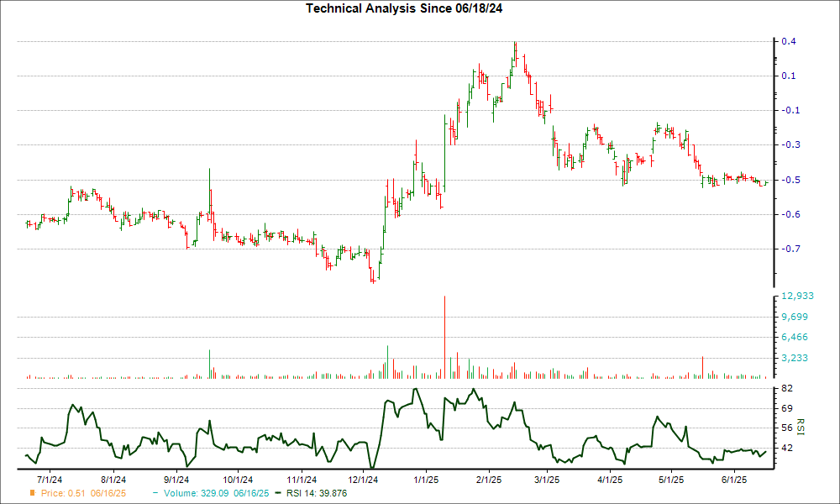The height and width of the screenshot is (504, 840).
Task: Click the 'Volume: 329.09 06/16/25' legend text
Action: pos(217,493)
